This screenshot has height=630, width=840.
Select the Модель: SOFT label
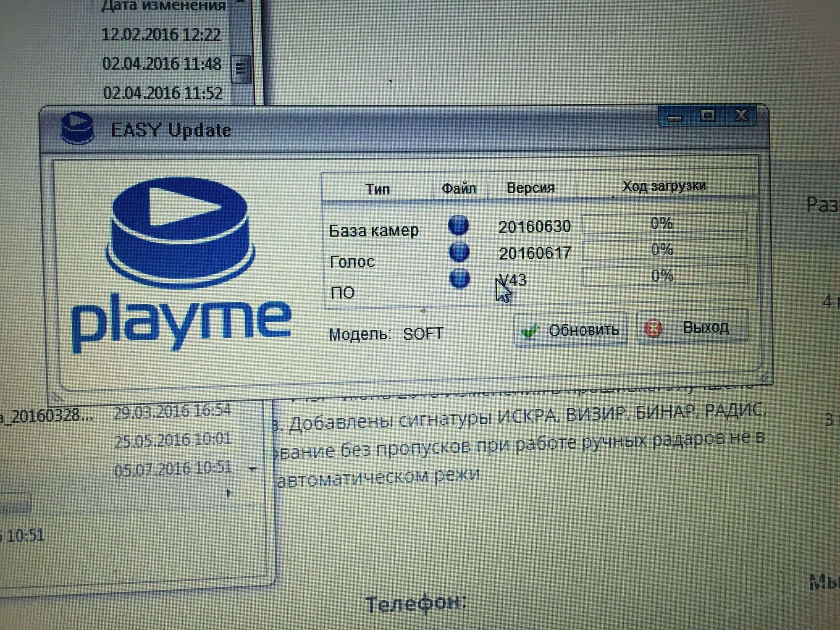click(x=386, y=334)
